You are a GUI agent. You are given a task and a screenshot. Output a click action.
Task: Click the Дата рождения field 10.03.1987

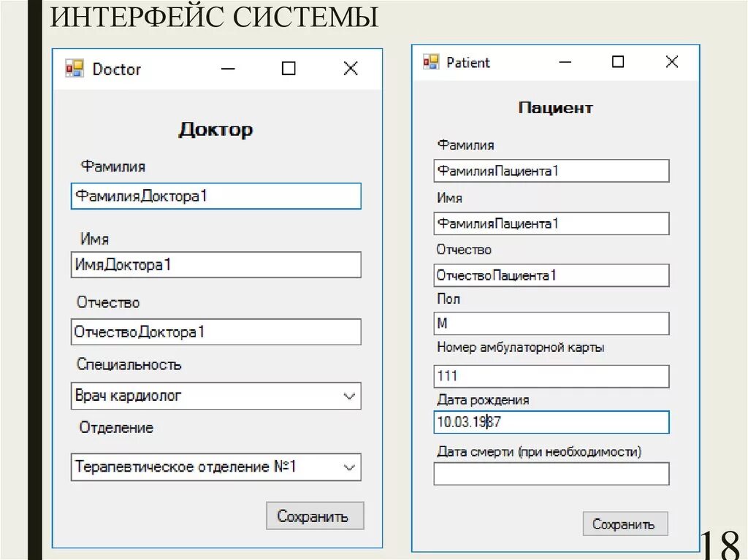(x=552, y=422)
